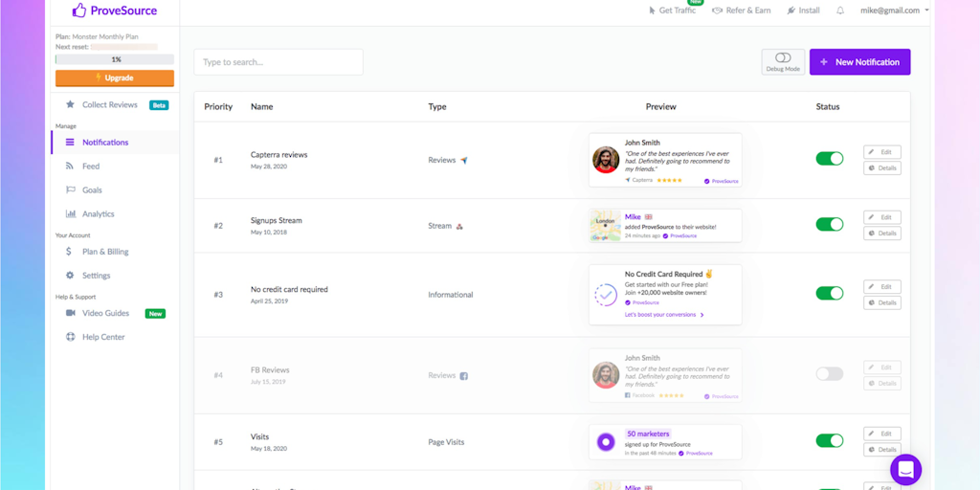The height and width of the screenshot is (490, 980).
Task: Click the Install plug icon
Action: click(791, 11)
